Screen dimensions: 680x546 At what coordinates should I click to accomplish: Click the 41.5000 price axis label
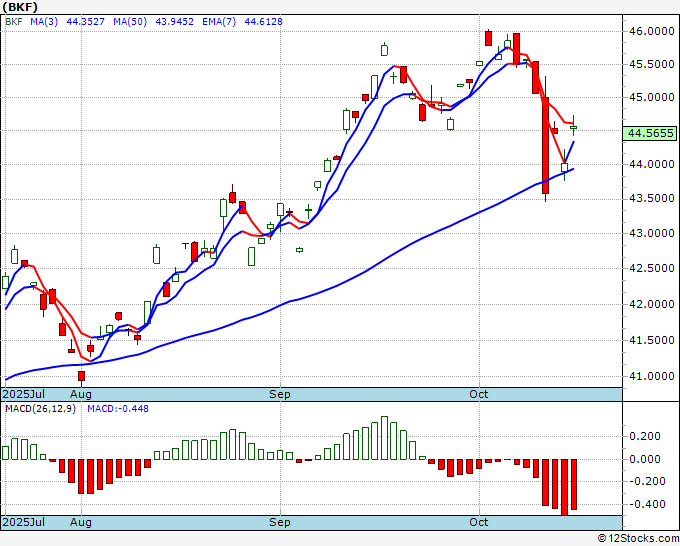(x=652, y=340)
